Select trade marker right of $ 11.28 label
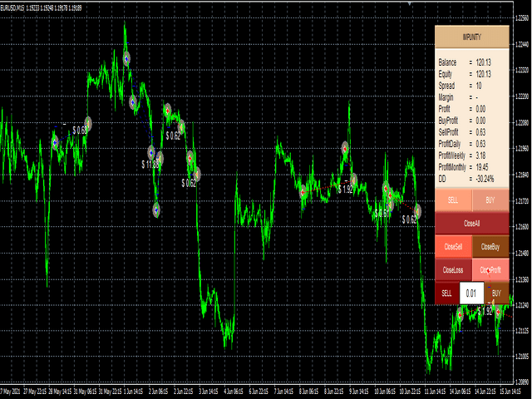Image resolution: width=532 pixels, height=399 pixels. click(x=160, y=158)
